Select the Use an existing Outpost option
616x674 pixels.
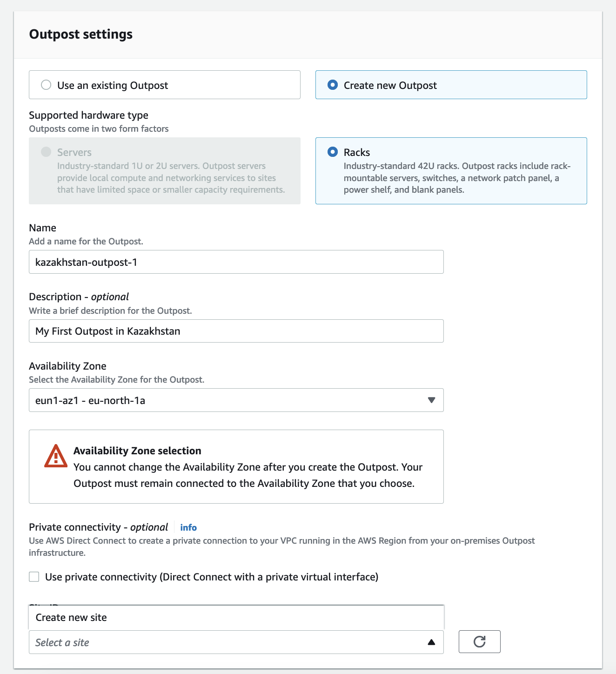point(46,85)
